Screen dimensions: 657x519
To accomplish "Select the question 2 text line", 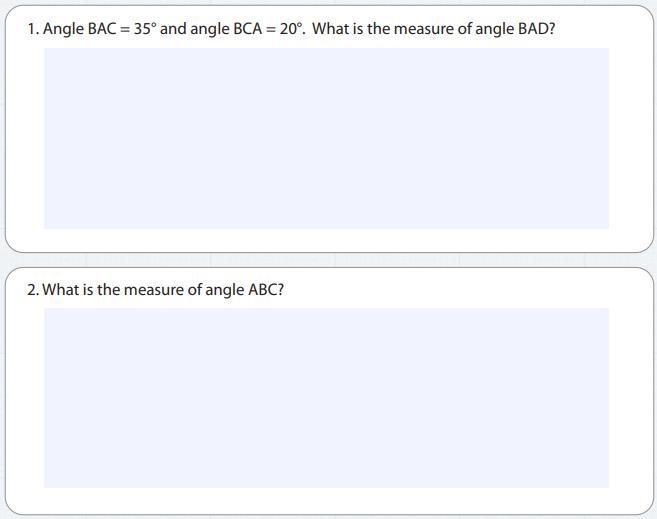I will (x=155, y=290).
